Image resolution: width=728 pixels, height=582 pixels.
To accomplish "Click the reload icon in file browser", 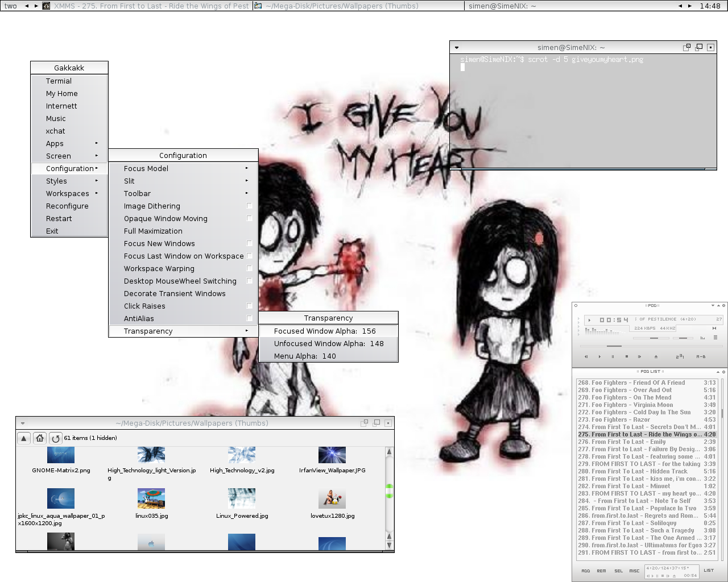I will 55,438.
